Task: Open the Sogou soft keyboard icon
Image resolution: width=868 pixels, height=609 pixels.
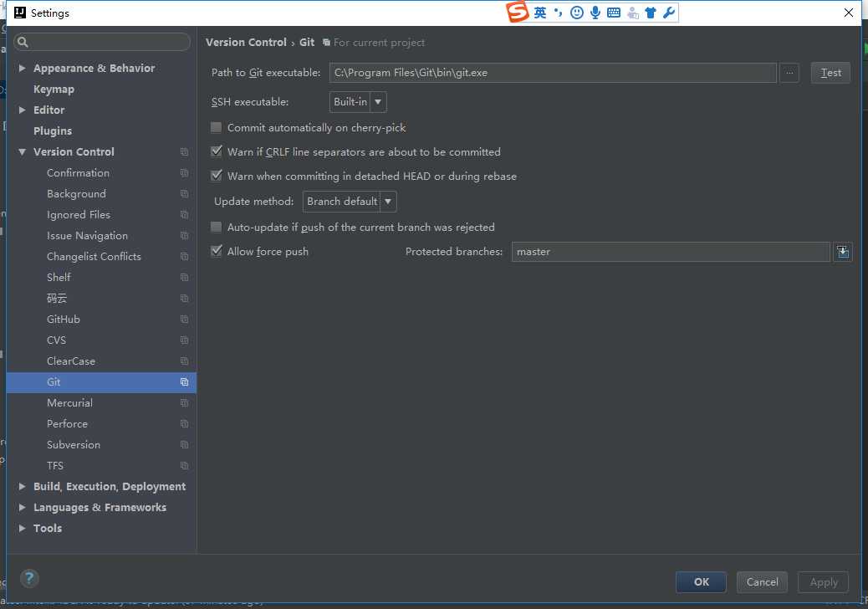Action: (614, 13)
